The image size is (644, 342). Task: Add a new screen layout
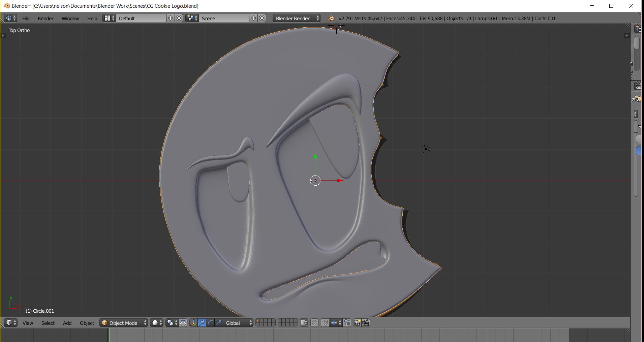click(171, 18)
